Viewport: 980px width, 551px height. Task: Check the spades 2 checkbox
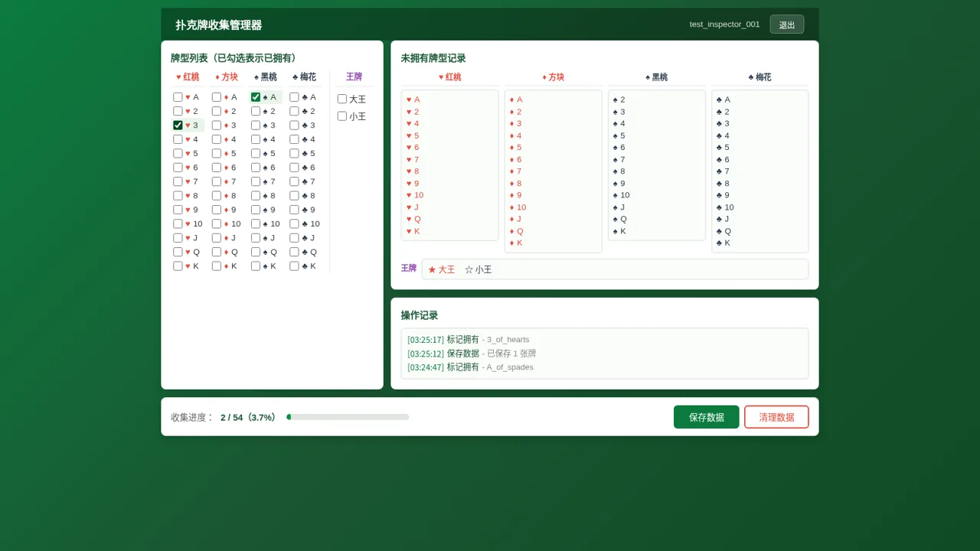click(256, 111)
